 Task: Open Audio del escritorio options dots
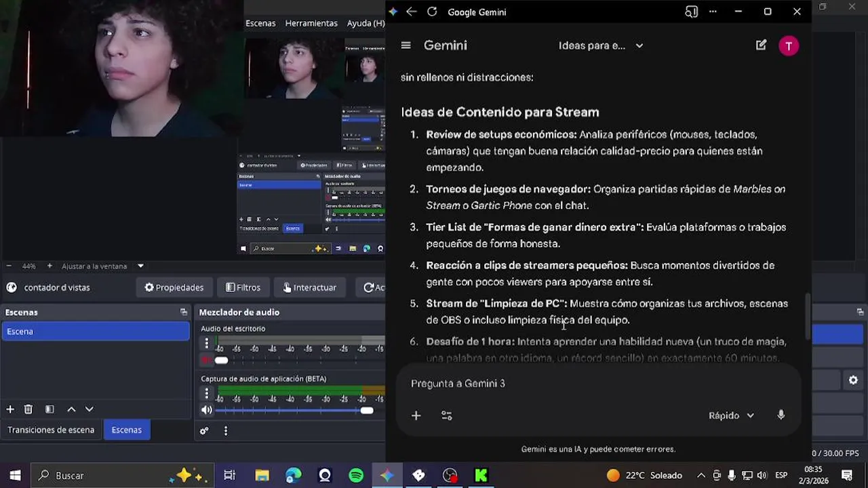(x=207, y=344)
